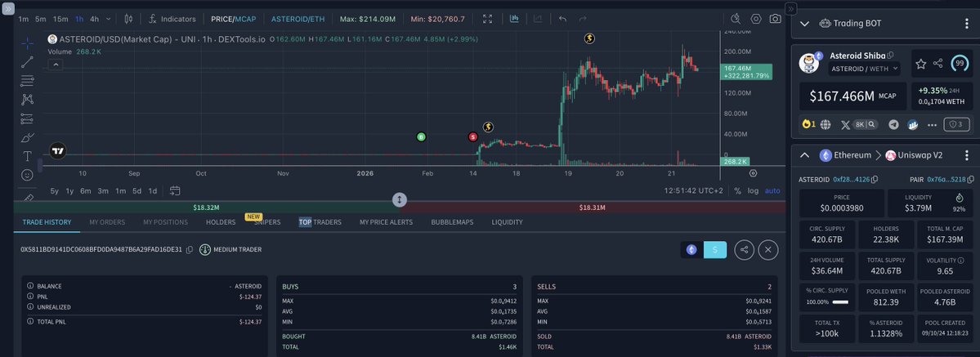Image resolution: width=980 pixels, height=357 pixels.
Task: Open Uniswap V2 pool options menu
Action: click(967, 155)
